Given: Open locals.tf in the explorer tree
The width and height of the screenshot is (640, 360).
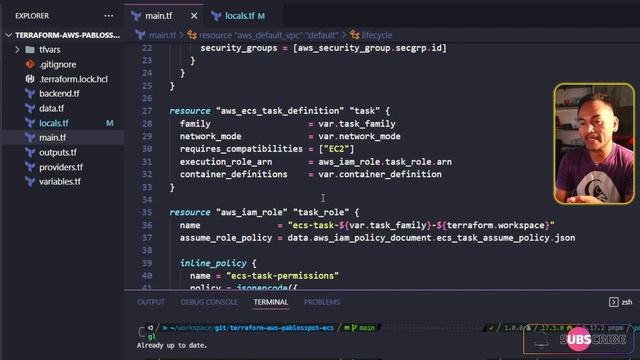Looking at the screenshot, I should 54,123.
